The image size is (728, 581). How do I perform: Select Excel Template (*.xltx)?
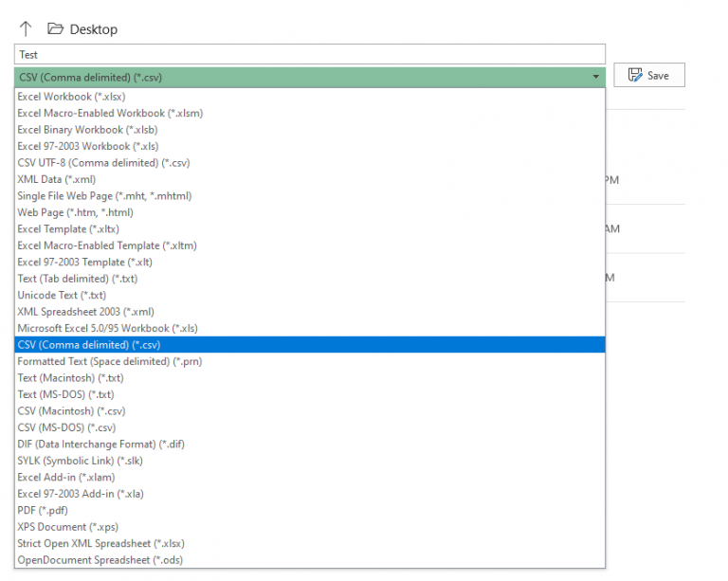pos(310,229)
